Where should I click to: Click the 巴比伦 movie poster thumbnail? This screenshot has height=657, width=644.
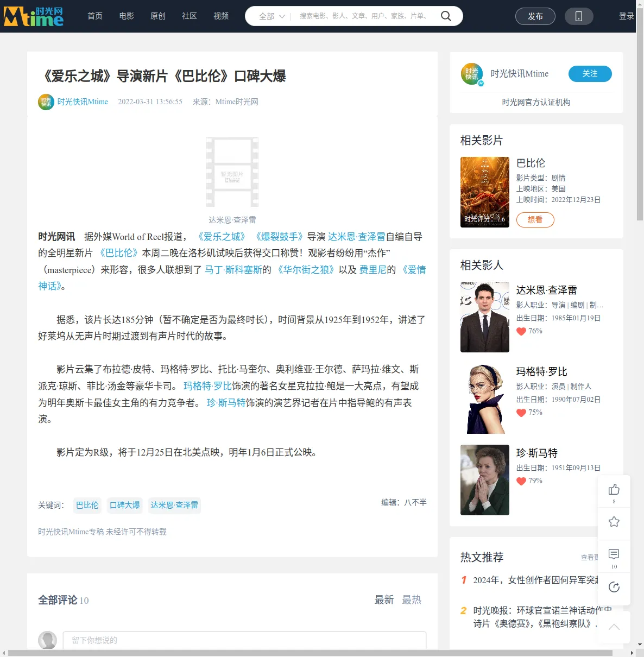(485, 192)
